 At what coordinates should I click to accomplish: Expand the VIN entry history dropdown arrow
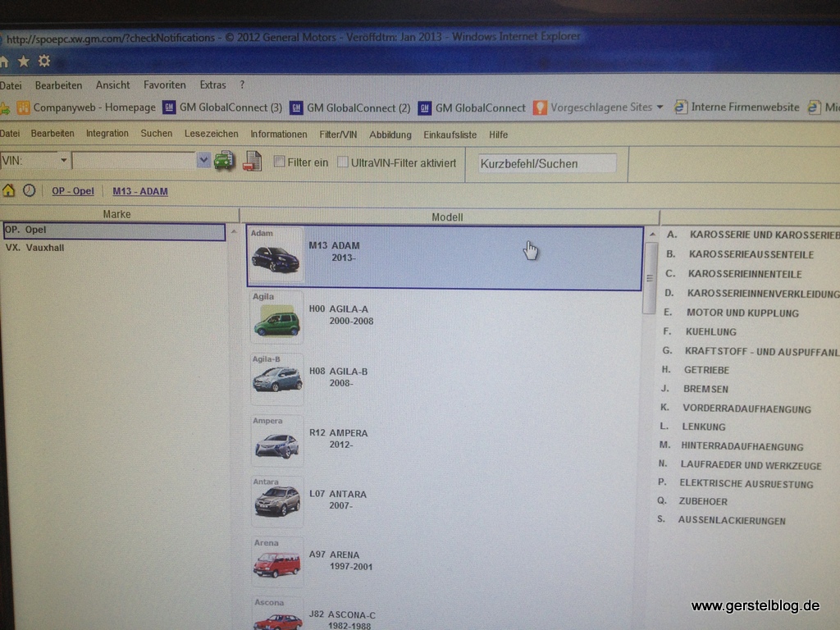click(203, 160)
